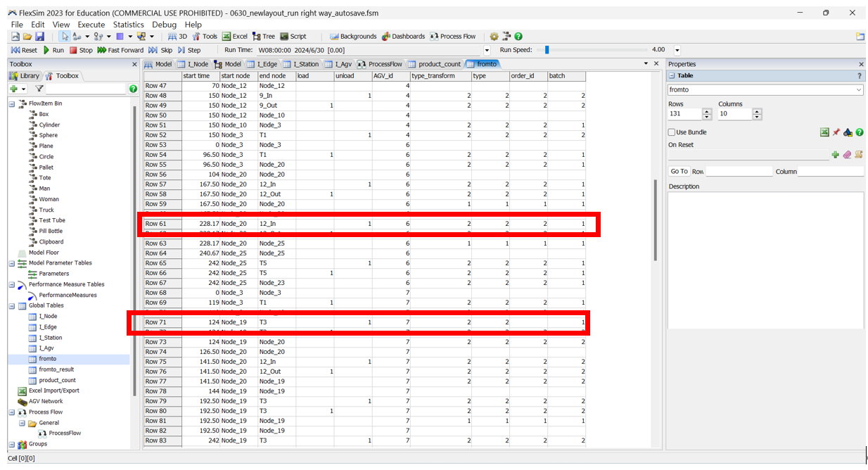Viewport: 868px width, 470px height.
Task: Open the Excel interface from the toolbar
Action: [x=235, y=37]
